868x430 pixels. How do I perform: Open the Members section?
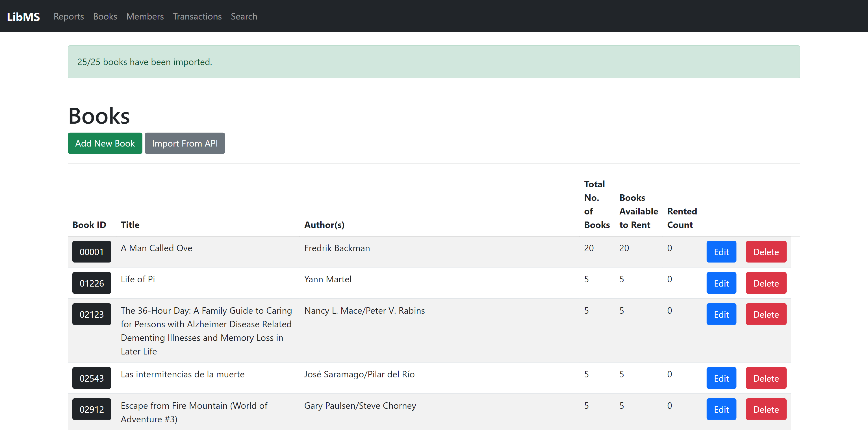click(145, 16)
